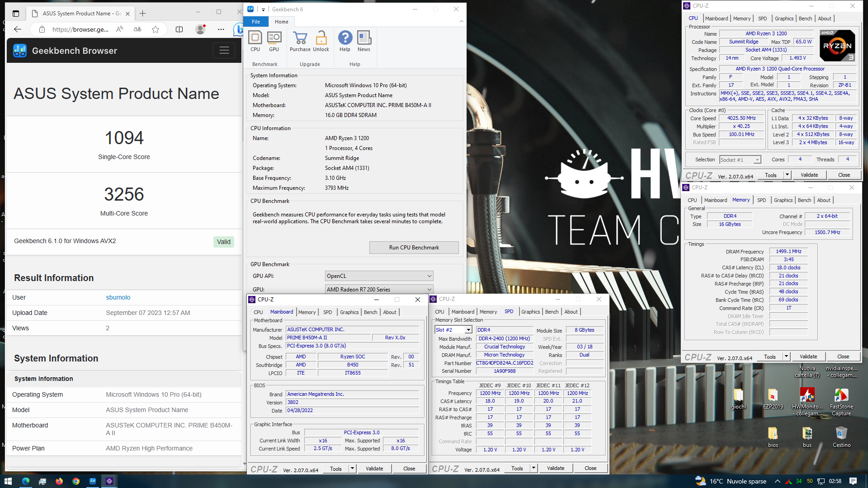
Task: Click Validate in CPU-Z Mainboard window
Action: coord(374,469)
